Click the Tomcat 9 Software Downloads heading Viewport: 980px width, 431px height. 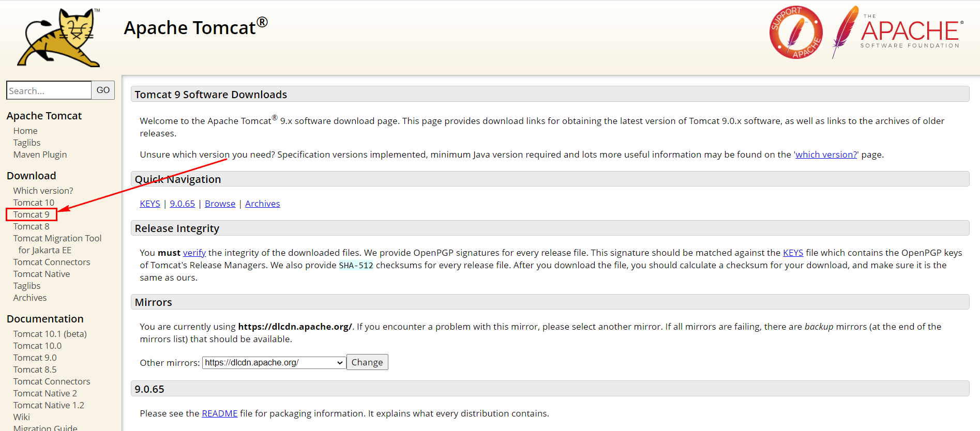click(211, 95)
